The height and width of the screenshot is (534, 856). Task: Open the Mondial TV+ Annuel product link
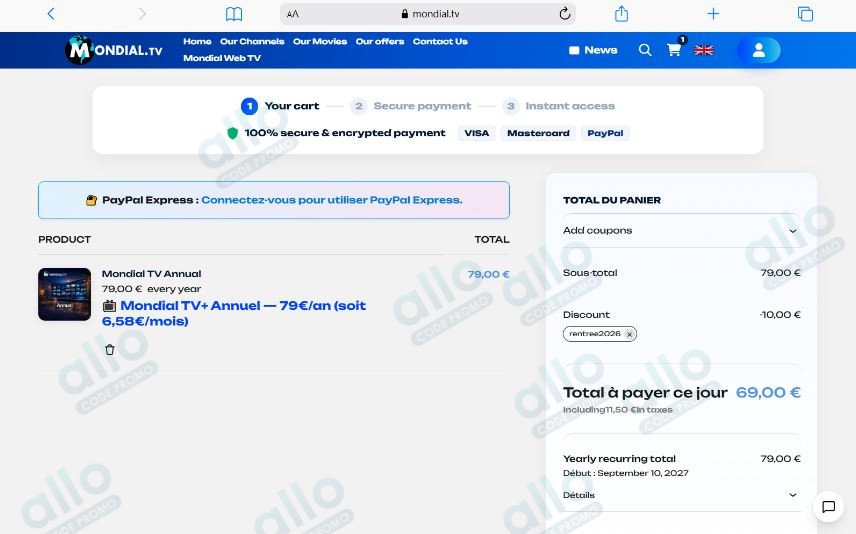pyautogui.click(x=234, y=313)
